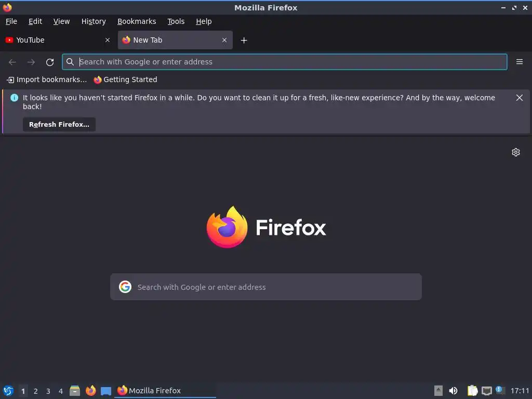Open new tab personalize gear settings
Viewport: 532px width, 399px height.
(516, 152)
